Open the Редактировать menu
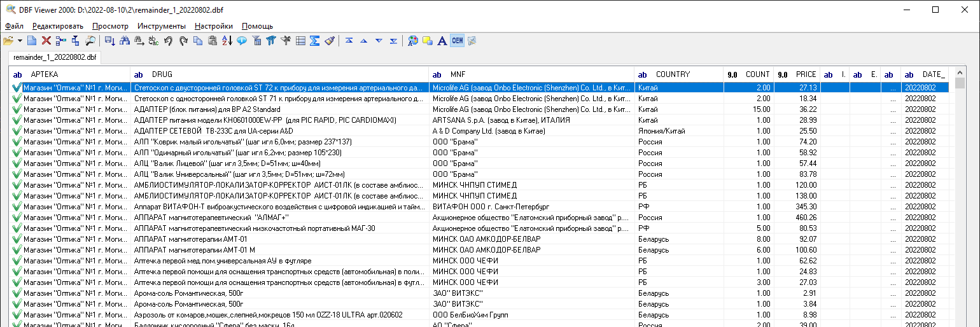The image size is (980, 327). (58, 26)
